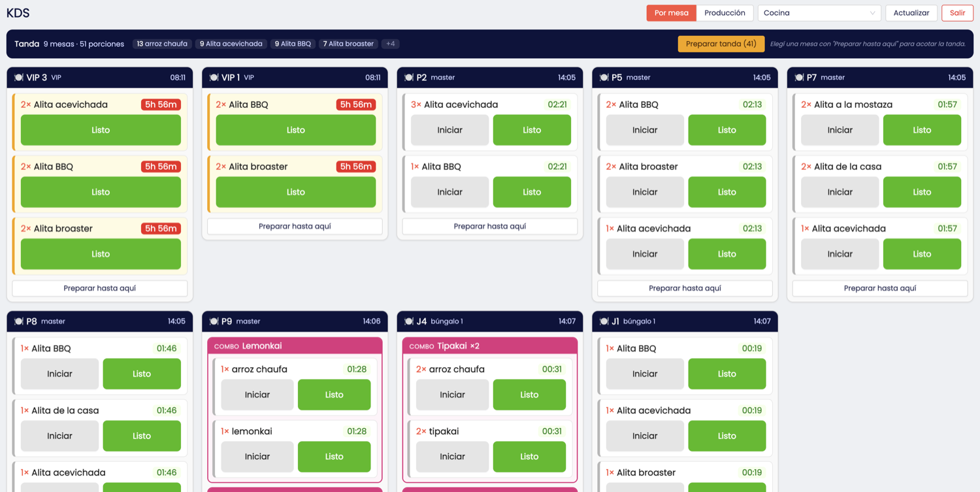Start P9 lemonkai with Iniciar
This screenshot has width=980, height=492.
point(257,457)
